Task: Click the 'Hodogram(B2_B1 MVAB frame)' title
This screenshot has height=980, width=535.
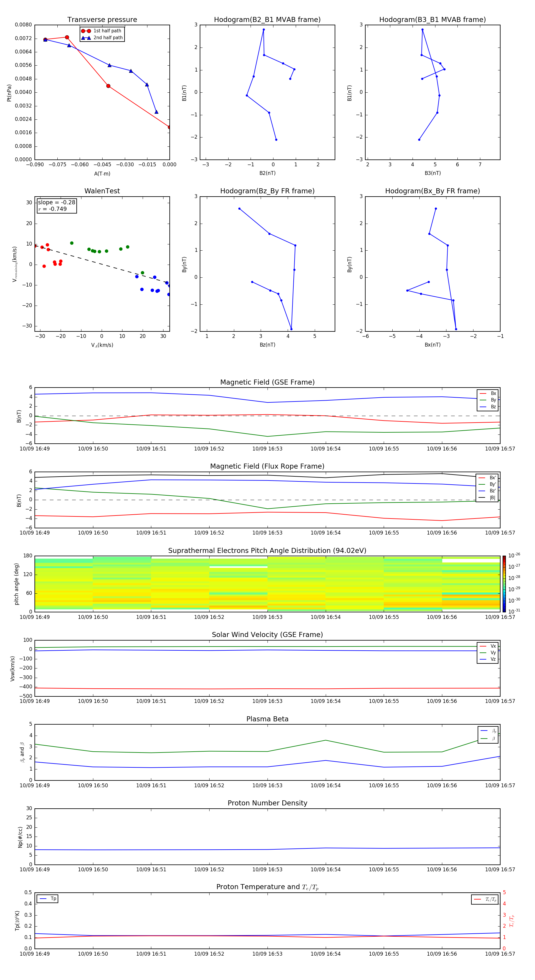Action: pyautogui.click(x=267, y=20)
